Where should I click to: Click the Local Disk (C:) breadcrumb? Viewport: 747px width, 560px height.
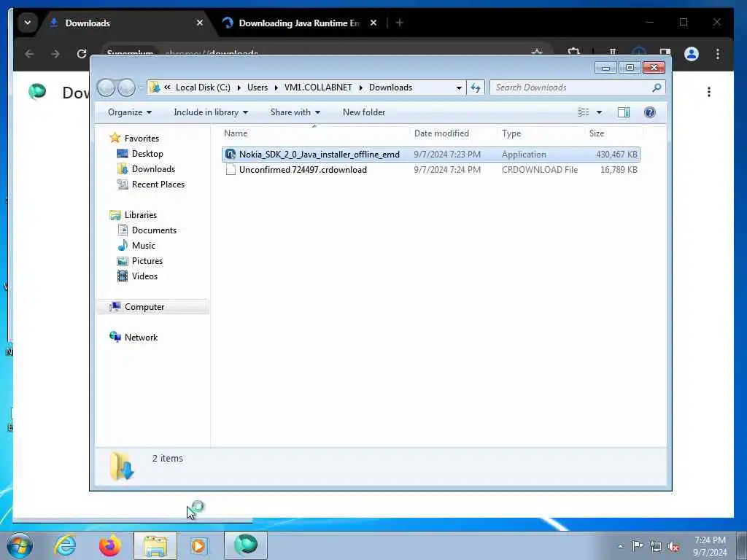click(x=203, y=87)
